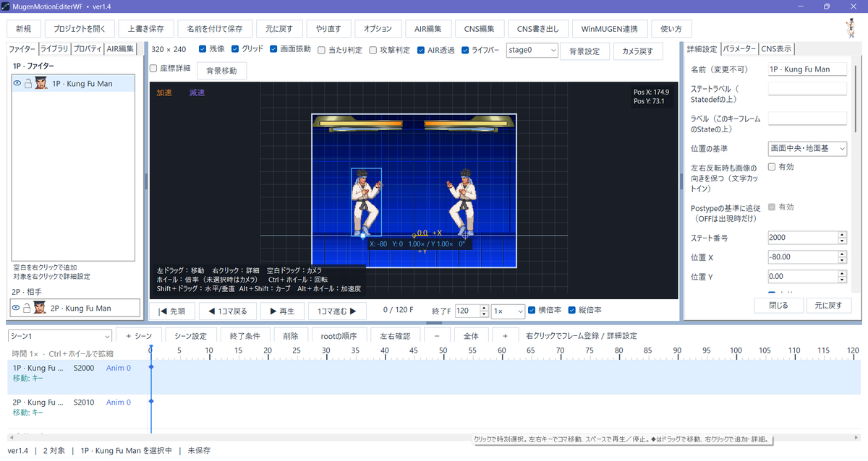The height and width of the screenshot is (461, 868).
Task: Select the ファイター tab
Action: point(22,49)
